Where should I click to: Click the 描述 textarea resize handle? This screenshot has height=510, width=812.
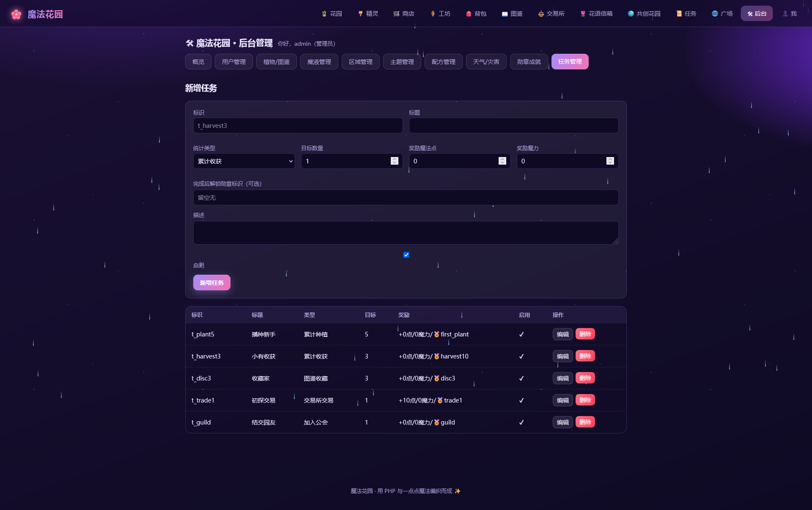[615, 241]
